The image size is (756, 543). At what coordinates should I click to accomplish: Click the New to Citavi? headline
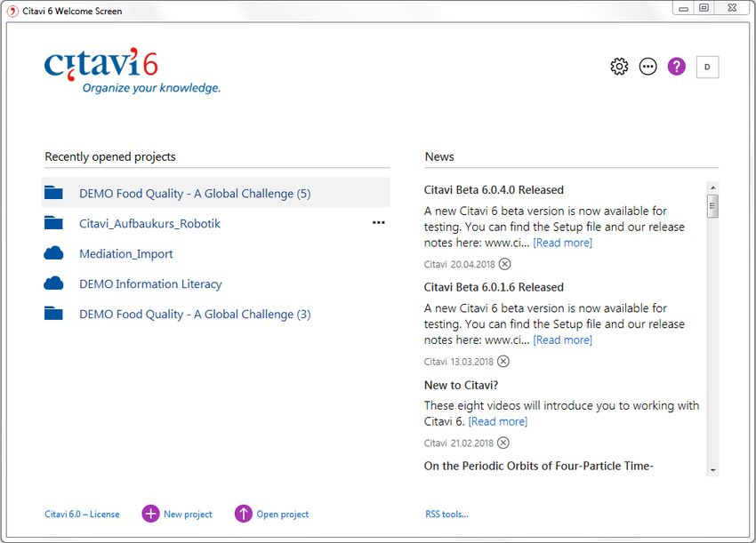click(461, 385)
